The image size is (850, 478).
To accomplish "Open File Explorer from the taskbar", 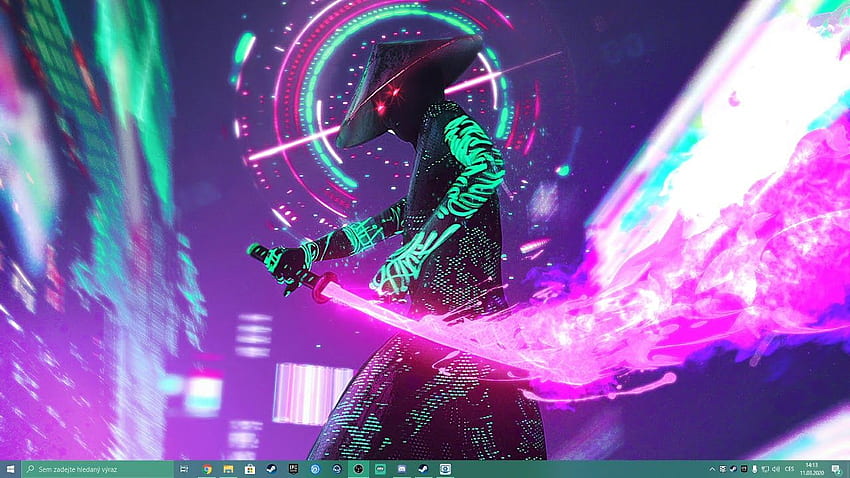I will 228,469.
